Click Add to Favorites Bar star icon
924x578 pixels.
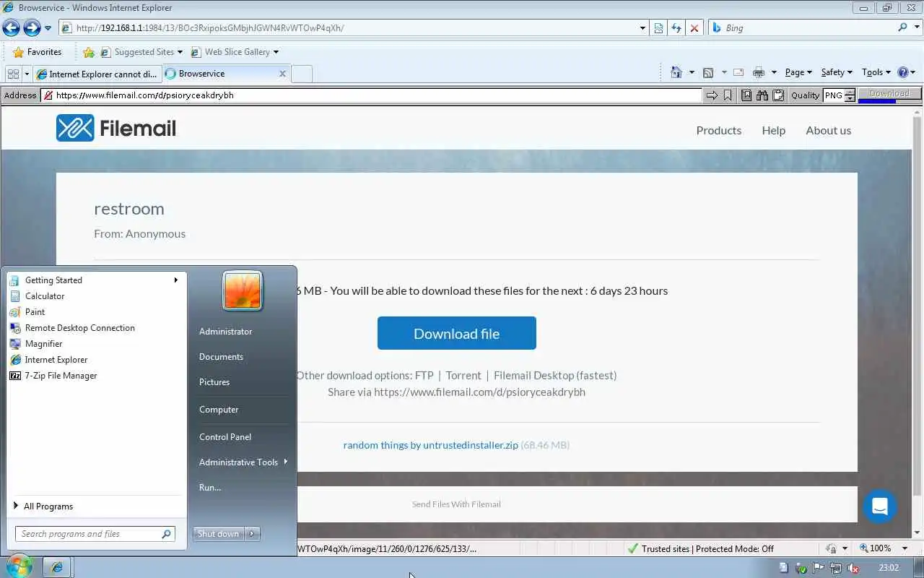pos(89,52)
